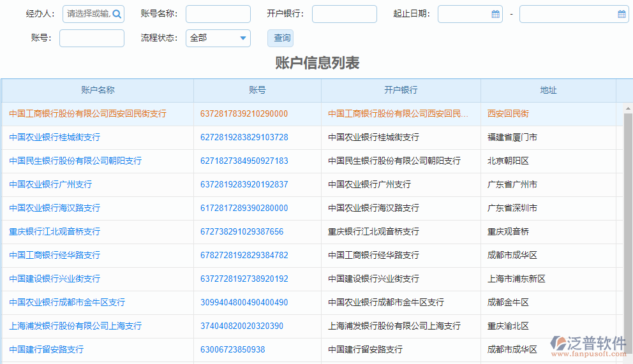Open 中国工商银行经华路支行 account name link
633x364 pixels.
click(x=54, y=255)
